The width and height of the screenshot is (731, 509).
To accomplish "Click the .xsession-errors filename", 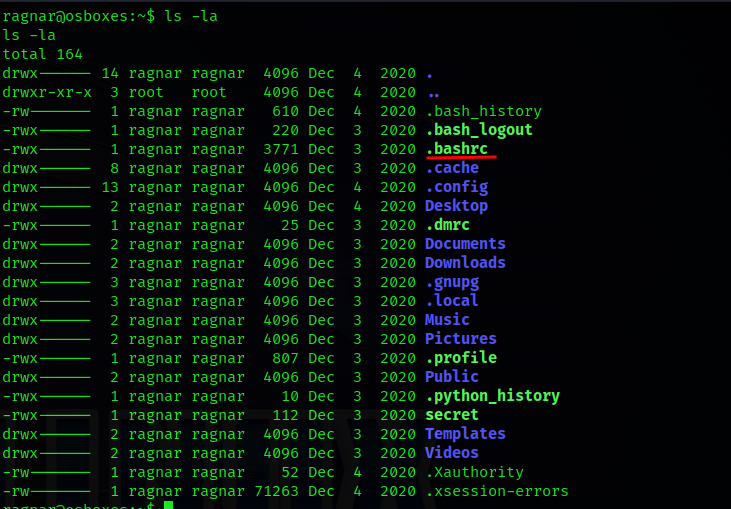I will (496, 491).
